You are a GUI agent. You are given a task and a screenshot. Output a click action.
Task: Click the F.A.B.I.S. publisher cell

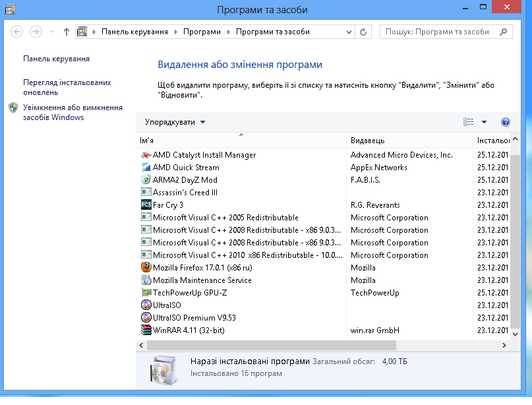click(365, 180)
